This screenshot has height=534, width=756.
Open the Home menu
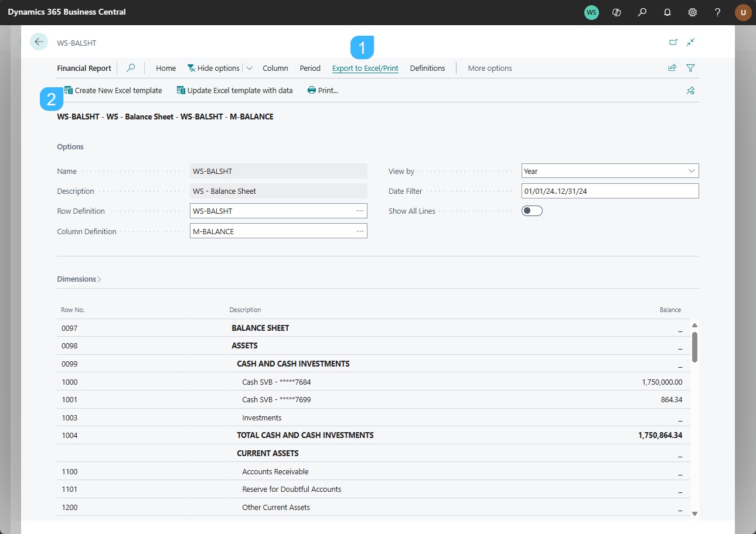[x=166, y=68]
